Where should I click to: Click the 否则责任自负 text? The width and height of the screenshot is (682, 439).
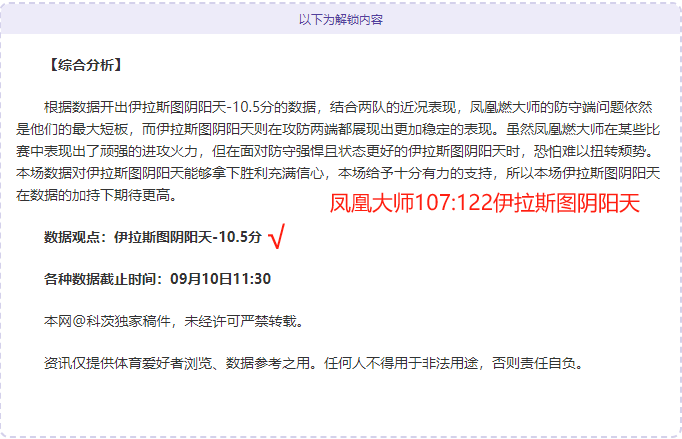click(x=534, y=363)
